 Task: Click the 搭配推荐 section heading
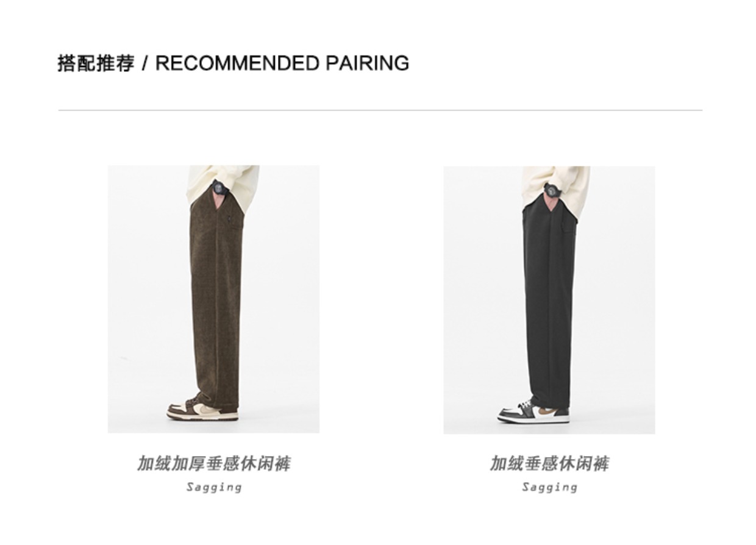point(96,63)
